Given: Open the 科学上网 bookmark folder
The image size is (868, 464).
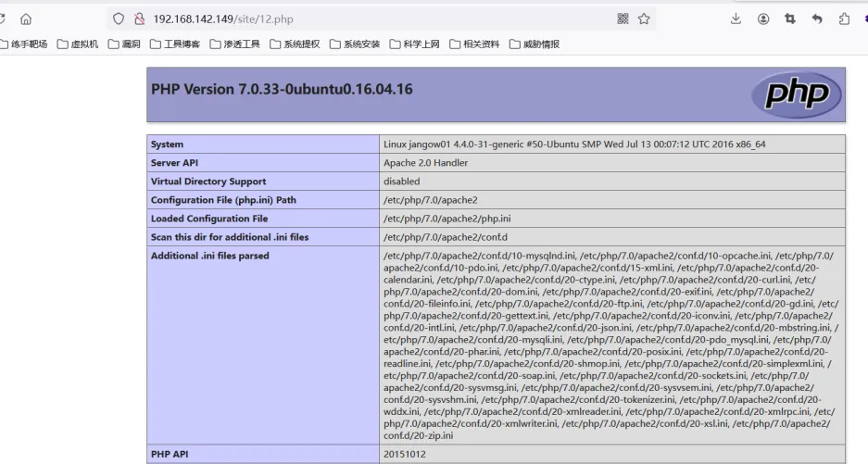Looking at the screenshot, I should tap(415, 44).
